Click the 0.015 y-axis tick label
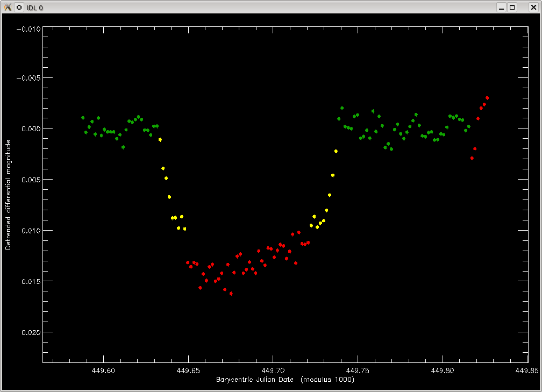This screenshot has width=542, height=392. click(x=31, y=281)
